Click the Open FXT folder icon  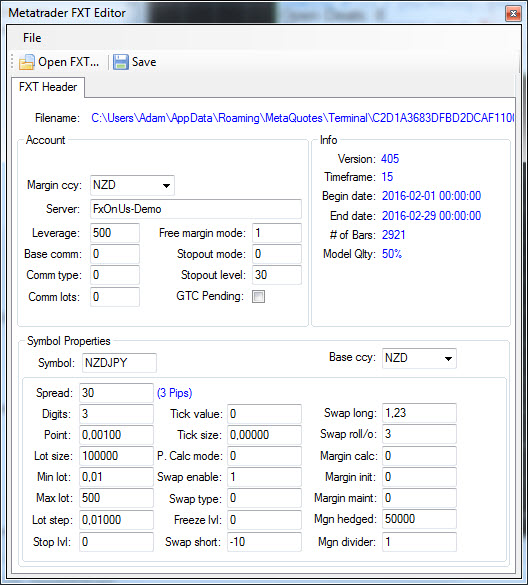pyautogui.click(x=26, y=62)
